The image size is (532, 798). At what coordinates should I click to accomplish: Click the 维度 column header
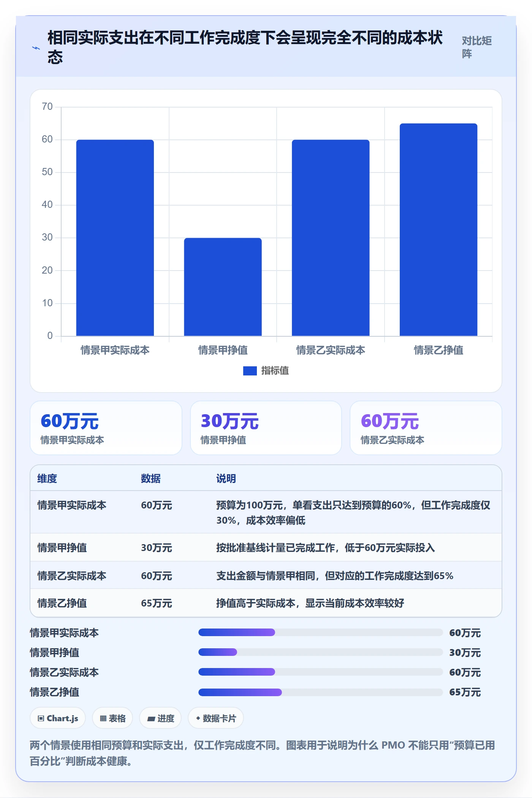coord(47,478)
